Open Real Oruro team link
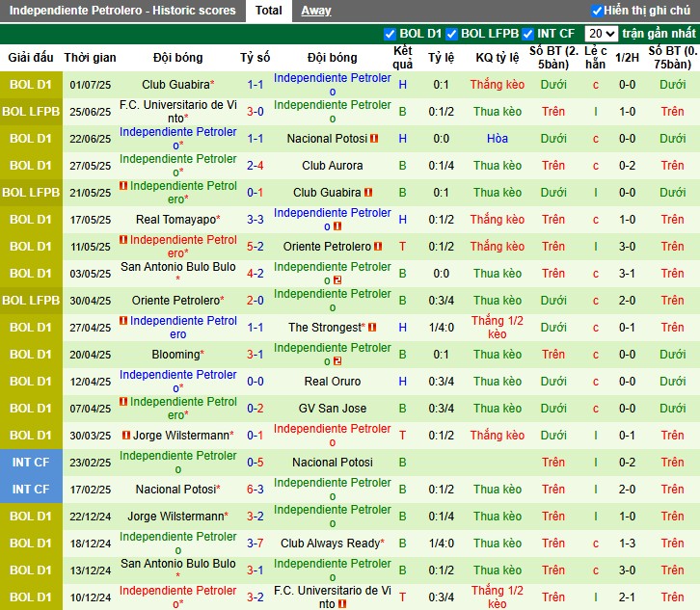Viewport: 700px width, 610px height. pyautogui.click(x=332, y=381)
